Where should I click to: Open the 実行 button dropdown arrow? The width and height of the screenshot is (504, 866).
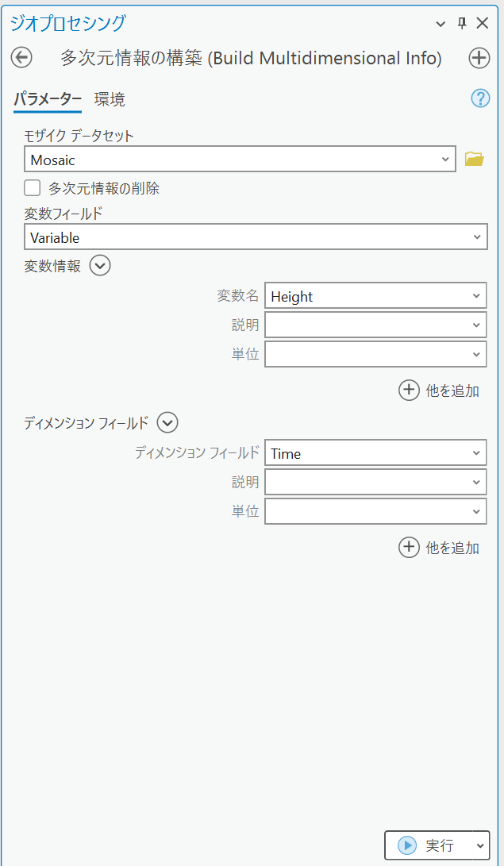point(480,845)
